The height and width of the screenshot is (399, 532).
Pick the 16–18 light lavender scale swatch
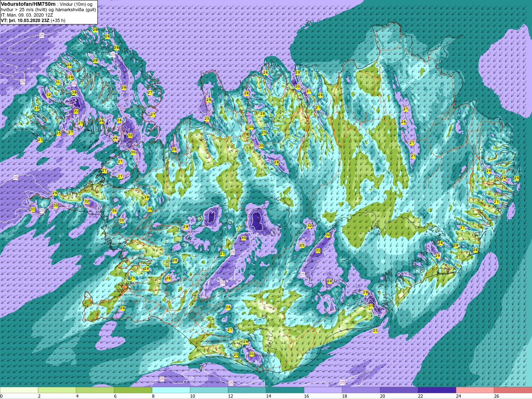click(x=323, y=390)
